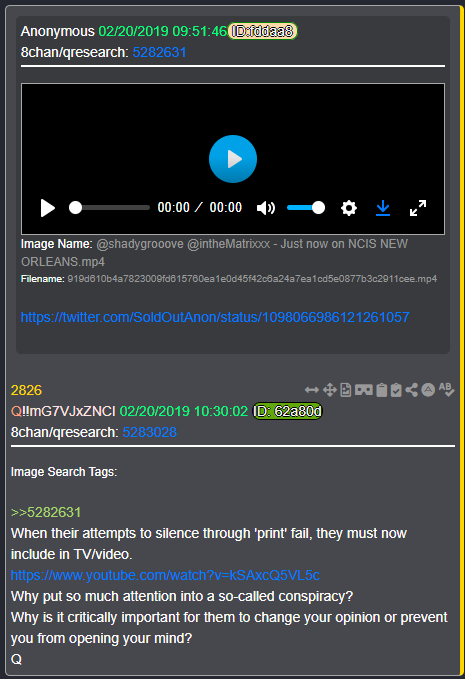Viewport: 465px width, 679px height.
Task: Click the share icon on post 2826
Action: [x=412, y=390]
